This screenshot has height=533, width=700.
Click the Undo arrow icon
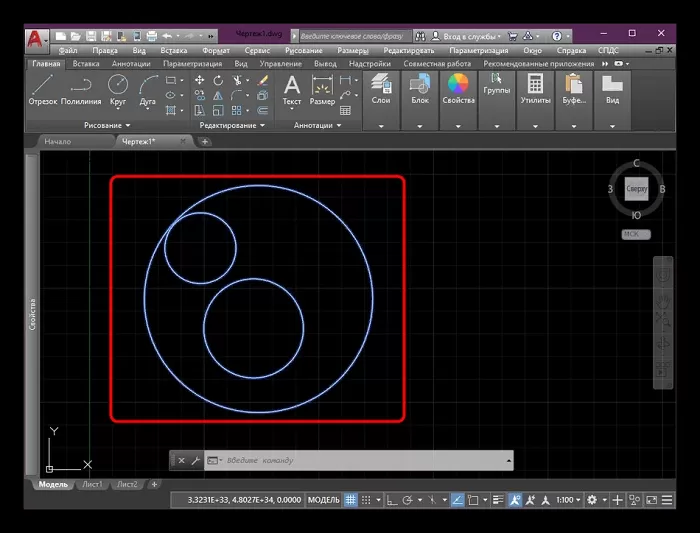point(167,36)
